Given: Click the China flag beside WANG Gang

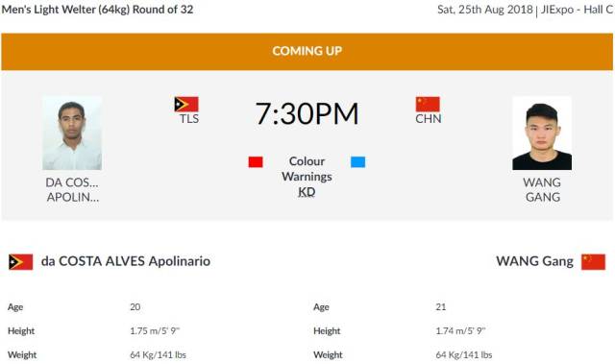Looking at the screenshot, I should 593,262.
